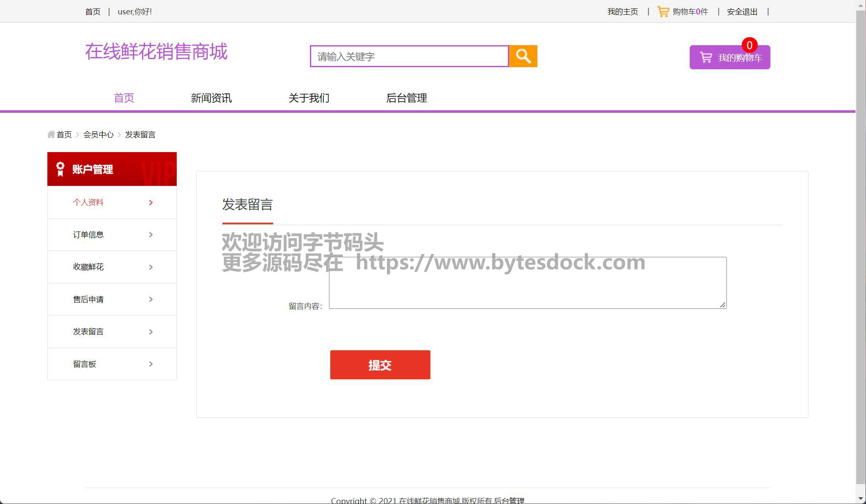Open 我的主页 link in top bar

622,12
